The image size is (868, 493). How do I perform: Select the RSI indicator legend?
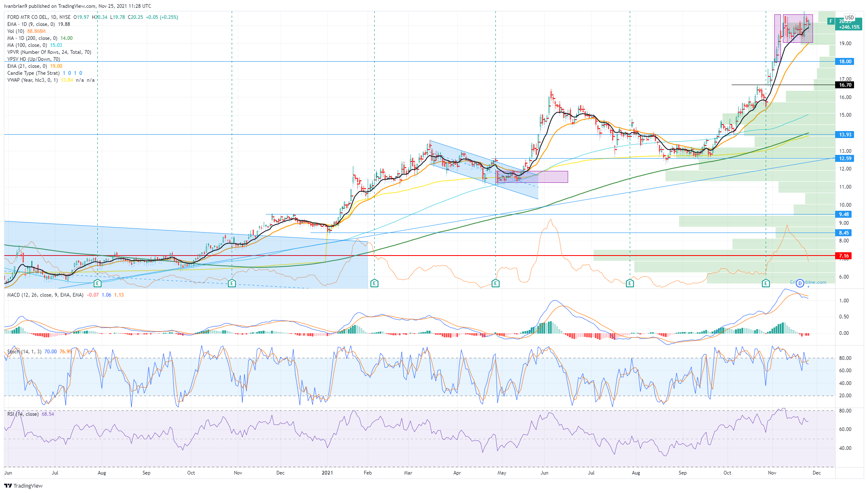[23, 414]
